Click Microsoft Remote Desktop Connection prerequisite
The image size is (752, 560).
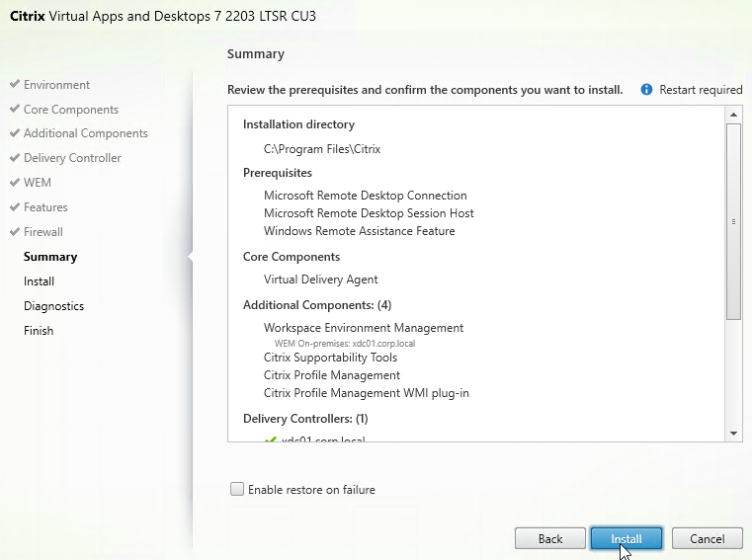pyautogui.click(x=365, y=196)
